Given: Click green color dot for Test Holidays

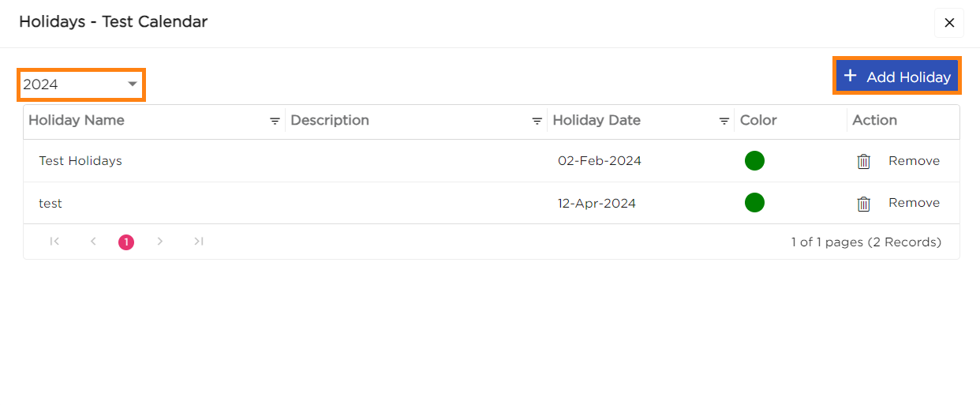Looking at the screenshot, I should 754,161.
